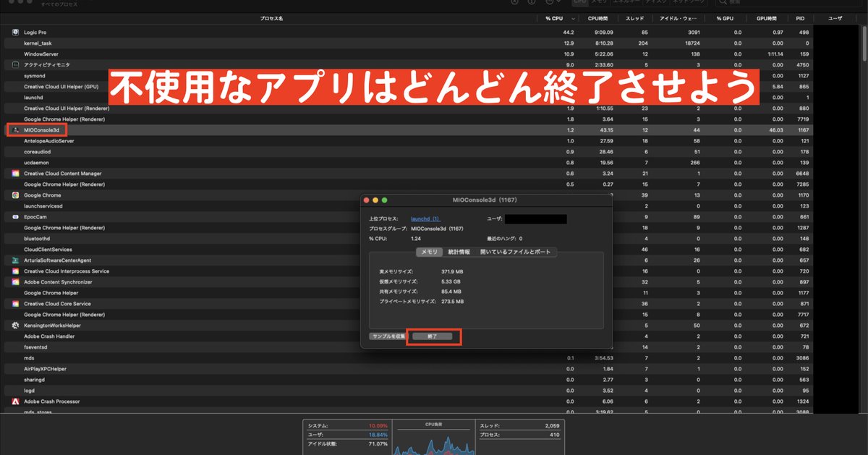Click the Google Chrome app icon

(15, 195)
